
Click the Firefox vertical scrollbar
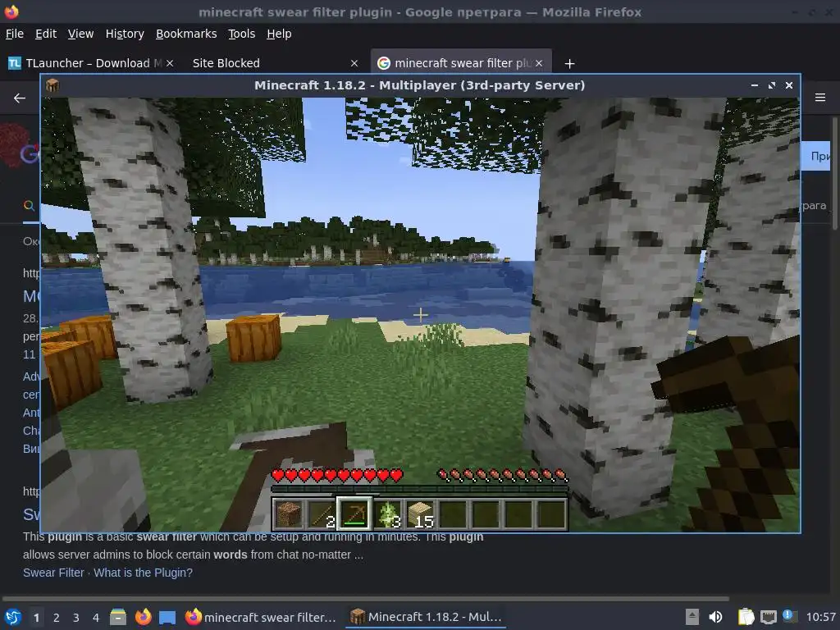[835, 173]
